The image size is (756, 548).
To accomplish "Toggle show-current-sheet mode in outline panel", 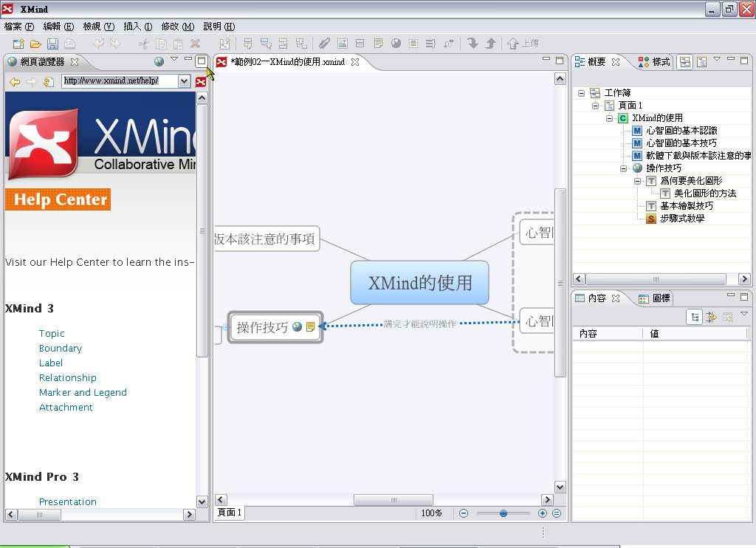I will [x=702, y=62].
